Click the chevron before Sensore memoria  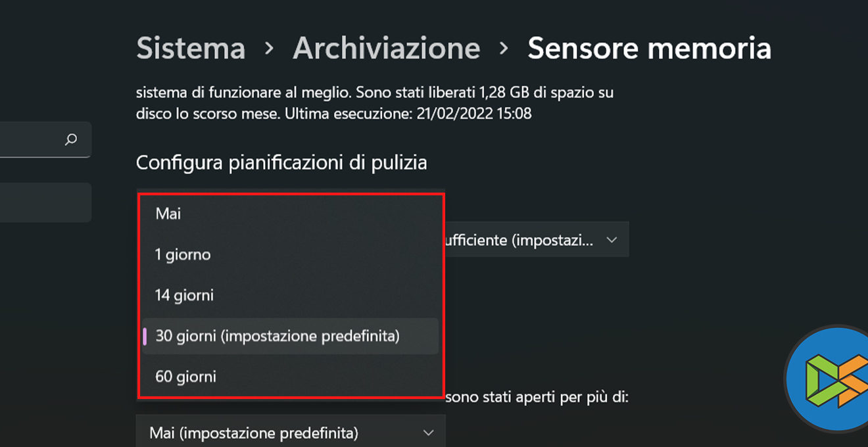[504, 49]
